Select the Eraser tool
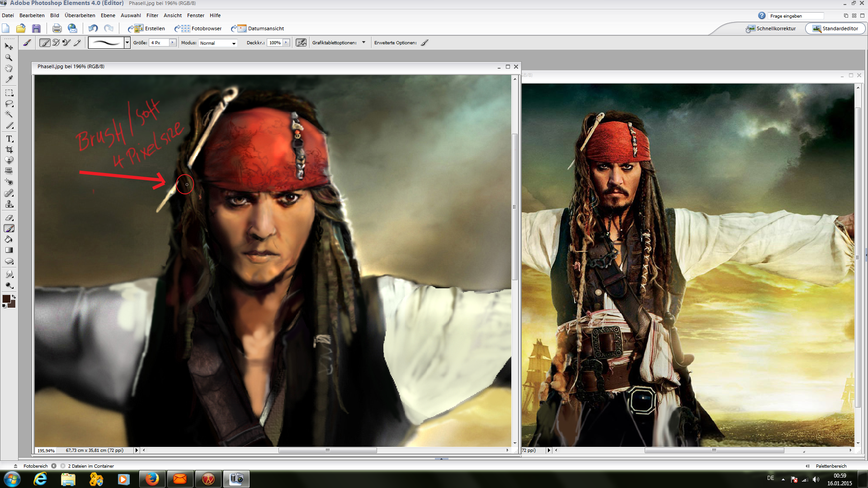The height and width of the screenshot is (488, 868). click(x=9, y=217)
